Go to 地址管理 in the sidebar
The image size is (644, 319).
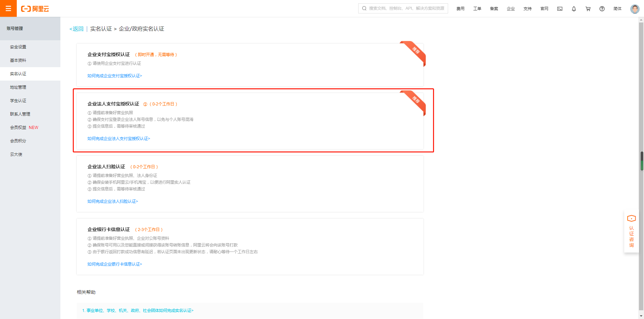30,87
